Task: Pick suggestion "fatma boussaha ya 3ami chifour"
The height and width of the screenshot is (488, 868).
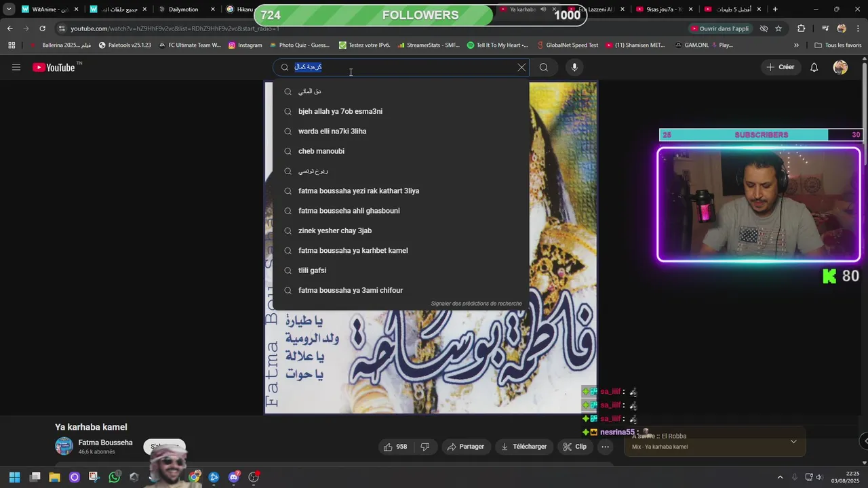Action: point(400,290)
